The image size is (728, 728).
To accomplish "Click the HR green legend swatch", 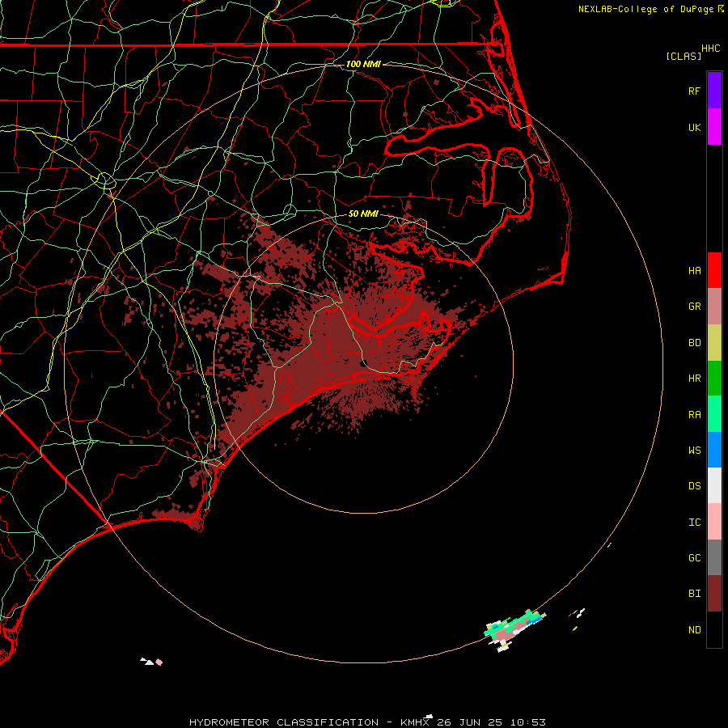I will pos(714,379).
